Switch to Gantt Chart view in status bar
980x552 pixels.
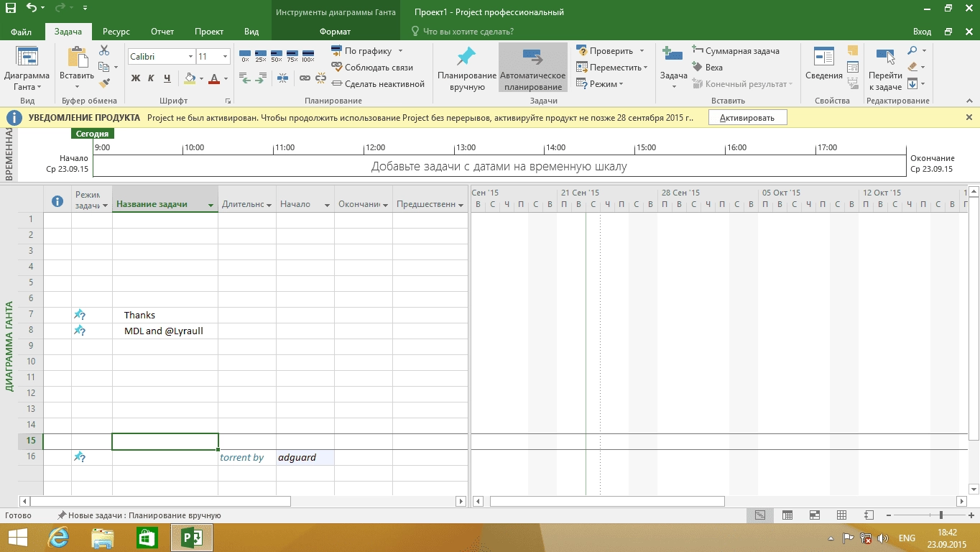tap(761, 515)
